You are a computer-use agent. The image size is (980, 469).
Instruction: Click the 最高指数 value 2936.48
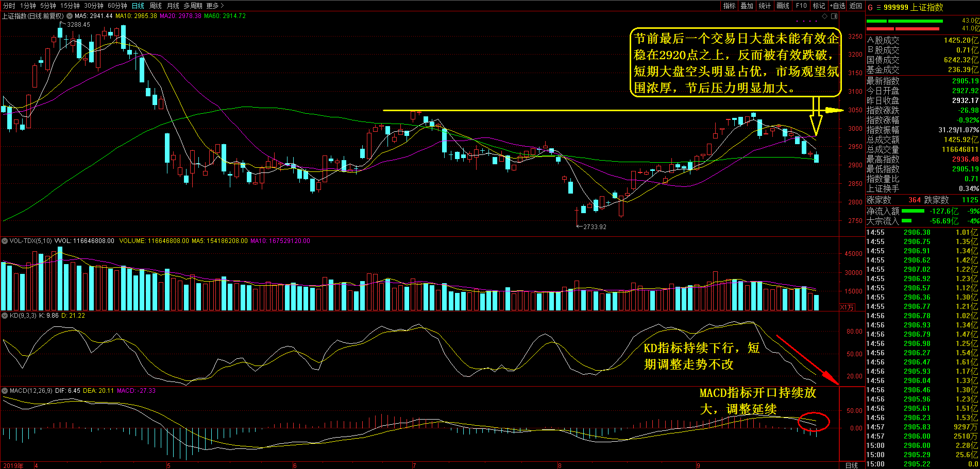(965, 159)
